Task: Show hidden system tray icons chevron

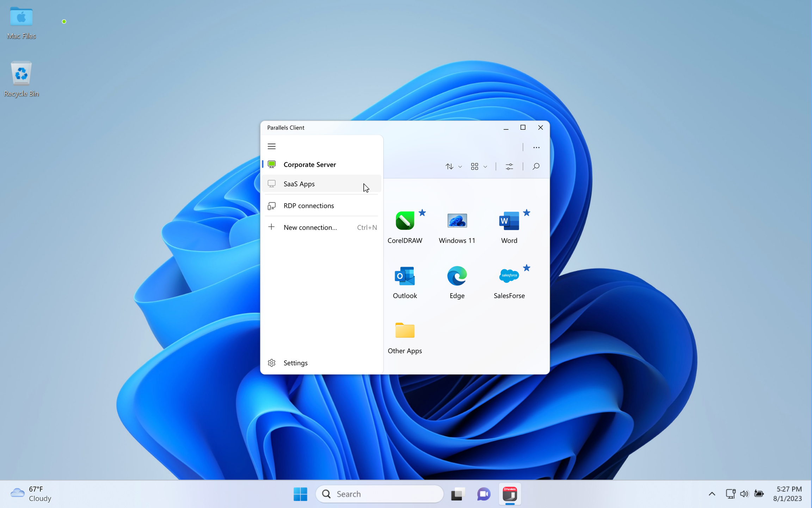Action: tap(712, 494)
